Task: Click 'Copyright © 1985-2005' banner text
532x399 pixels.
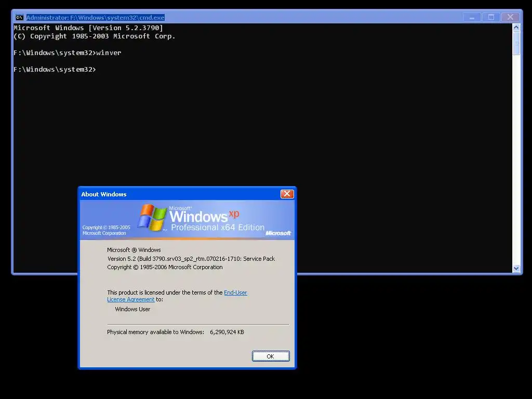Action: coord(106,228)
